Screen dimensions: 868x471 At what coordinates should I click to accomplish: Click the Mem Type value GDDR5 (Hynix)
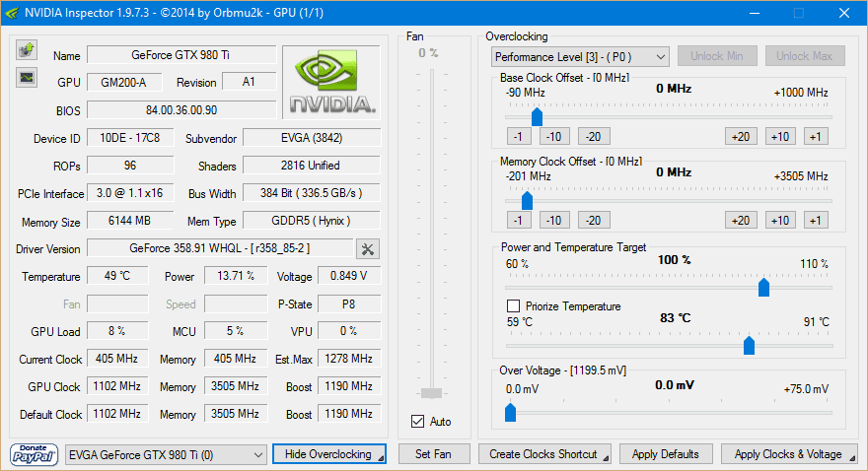(x=312, y=221)
